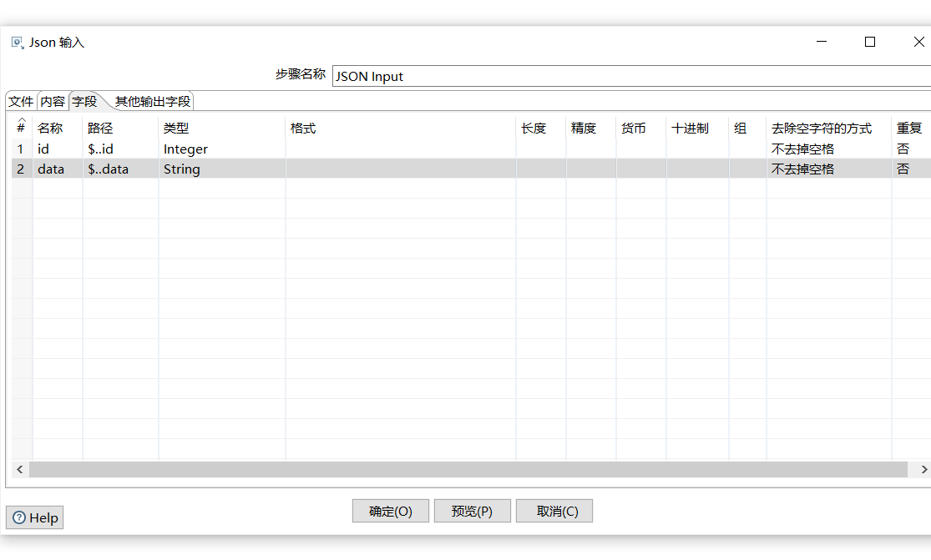The image size is (931, 560).
Task: Click the path cell '$..id'
Action: click(120, 149)
